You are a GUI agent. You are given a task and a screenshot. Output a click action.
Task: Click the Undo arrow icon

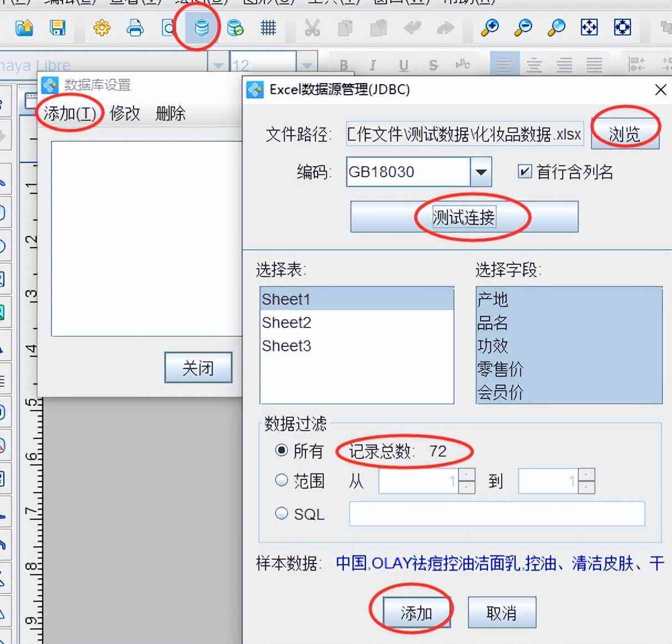tap(411, 27)
